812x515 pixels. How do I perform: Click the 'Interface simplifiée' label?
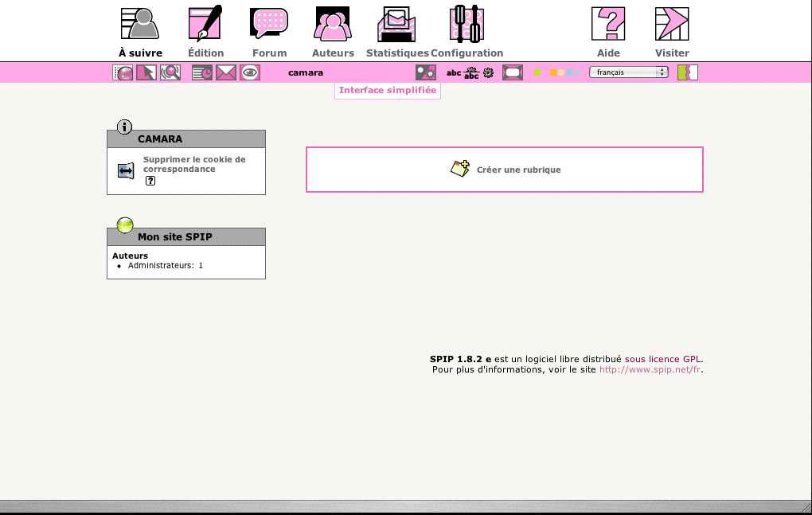tap(388, 90)
